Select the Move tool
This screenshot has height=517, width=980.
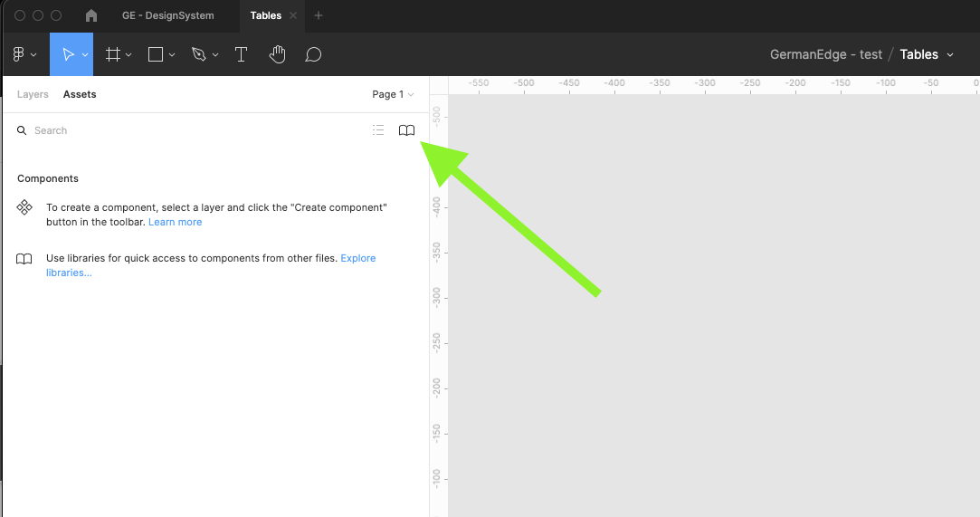coord(67,54)
